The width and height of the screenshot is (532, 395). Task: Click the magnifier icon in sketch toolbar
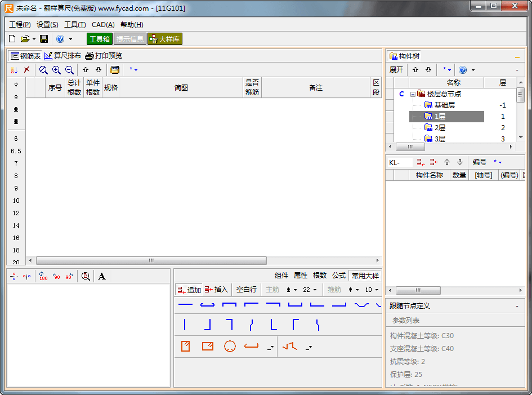click(x=86, y=276)
